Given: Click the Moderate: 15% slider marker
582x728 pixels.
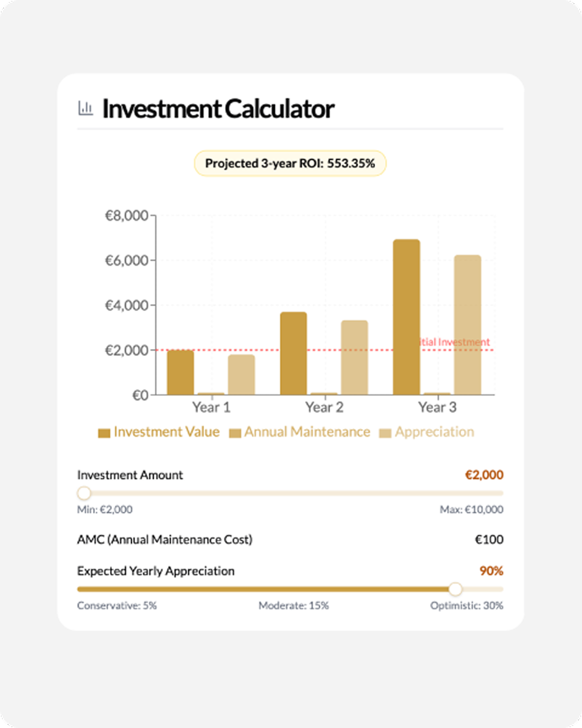Looking at the screenshot, I should coord(294,605).
